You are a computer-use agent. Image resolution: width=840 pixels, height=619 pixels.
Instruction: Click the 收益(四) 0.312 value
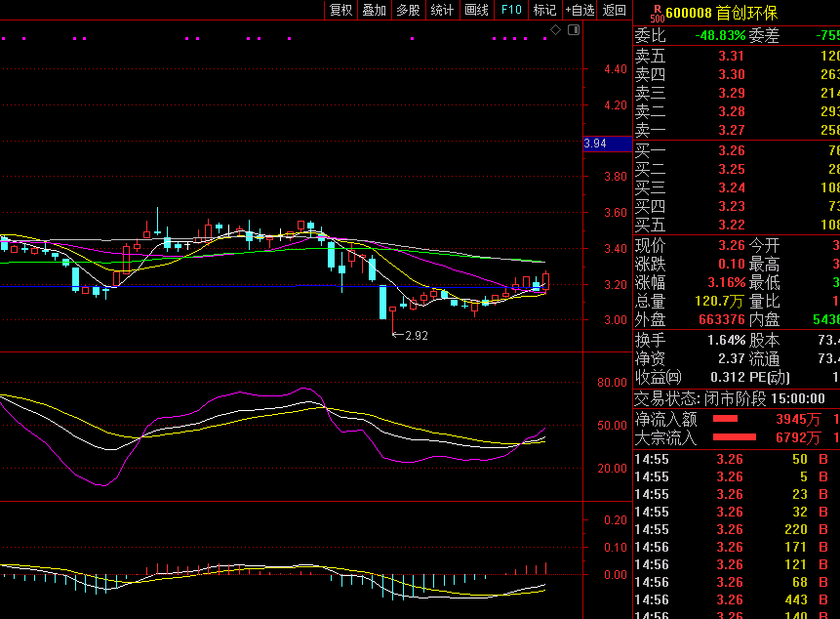tap(728, 377)
